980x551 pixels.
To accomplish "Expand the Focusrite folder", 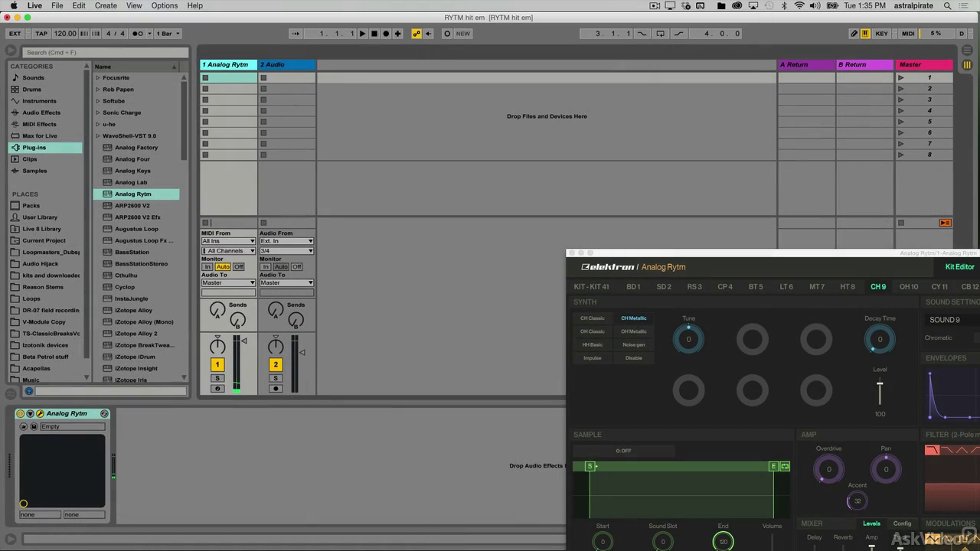I will click(x=97, y=78).
